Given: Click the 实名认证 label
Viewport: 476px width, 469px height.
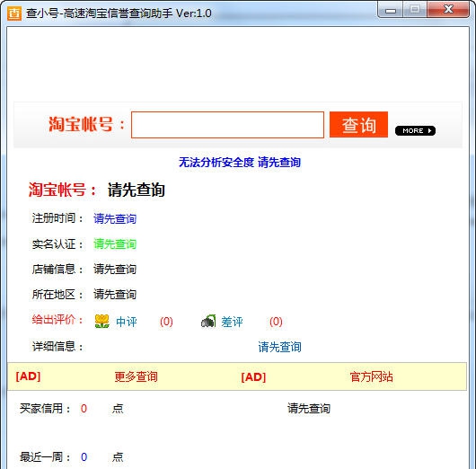Looking at the screenshot, I should click(57, 243).
